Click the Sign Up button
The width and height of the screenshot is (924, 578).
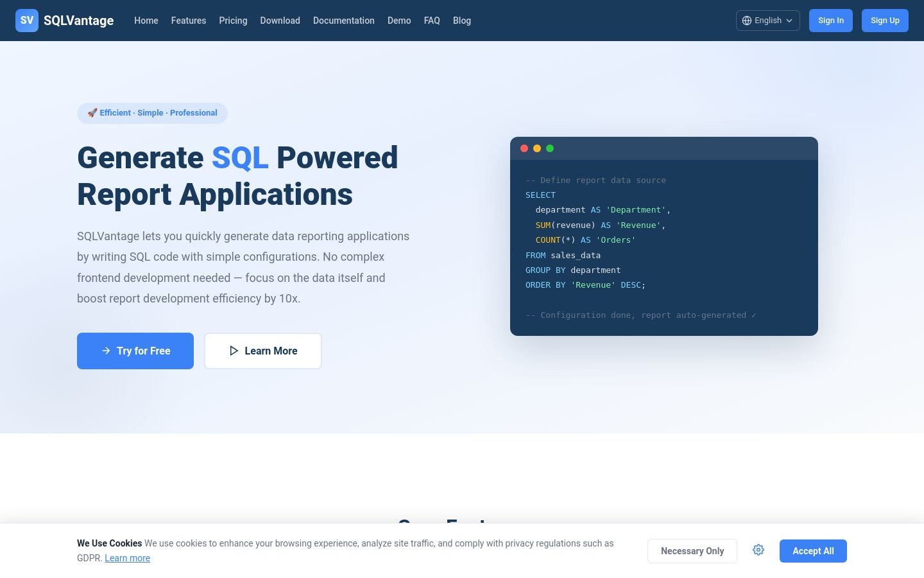point(885,21)
